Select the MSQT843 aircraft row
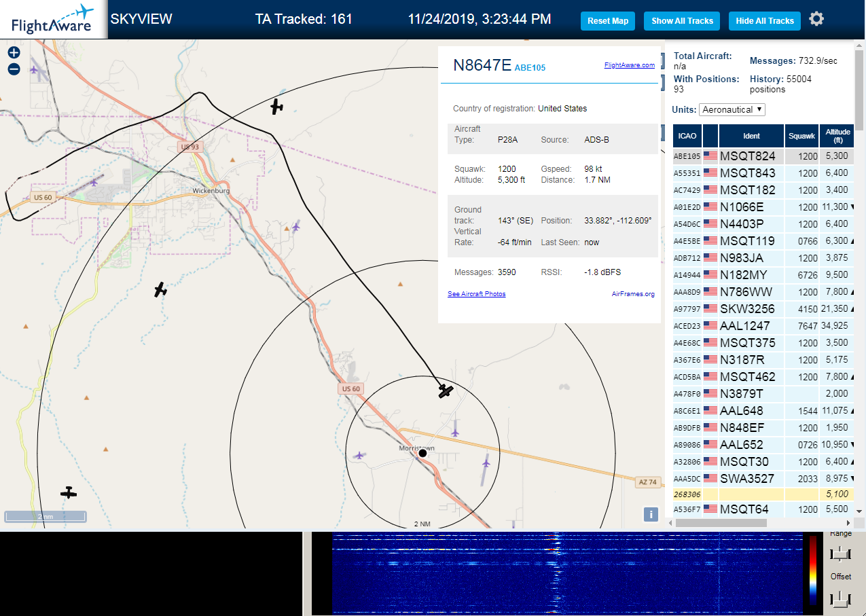 763,173
